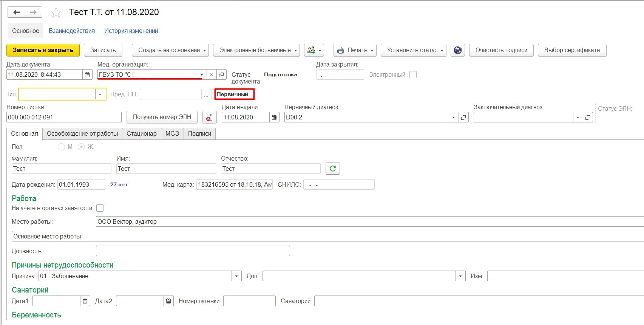The height and width of the screenshot is (325, 644).
Task: Expand the Тип dropdown list
Action: (x=100, y=94)
